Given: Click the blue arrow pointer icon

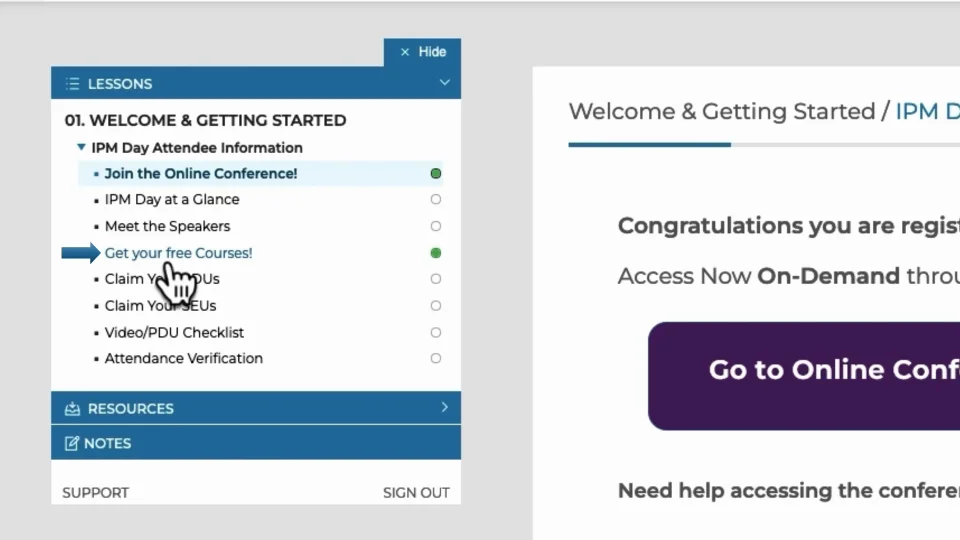Looking at the screenshot, I should click(81, 253).
